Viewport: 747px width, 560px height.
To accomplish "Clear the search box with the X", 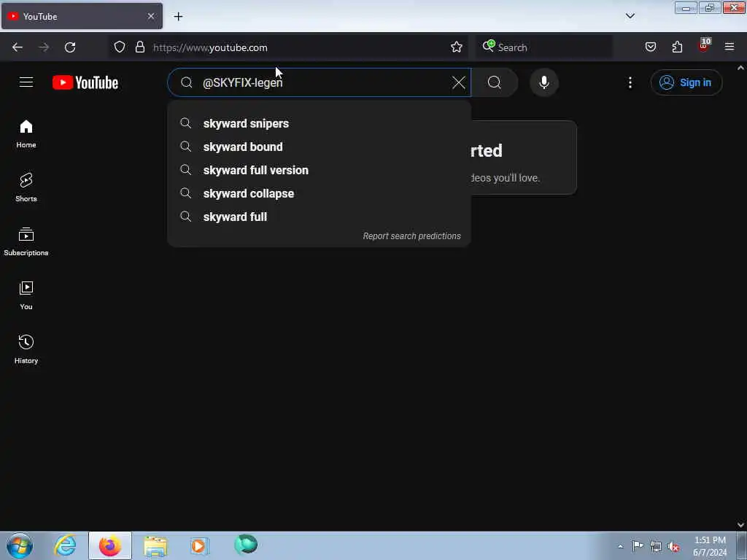I will [x=459, y=82].
